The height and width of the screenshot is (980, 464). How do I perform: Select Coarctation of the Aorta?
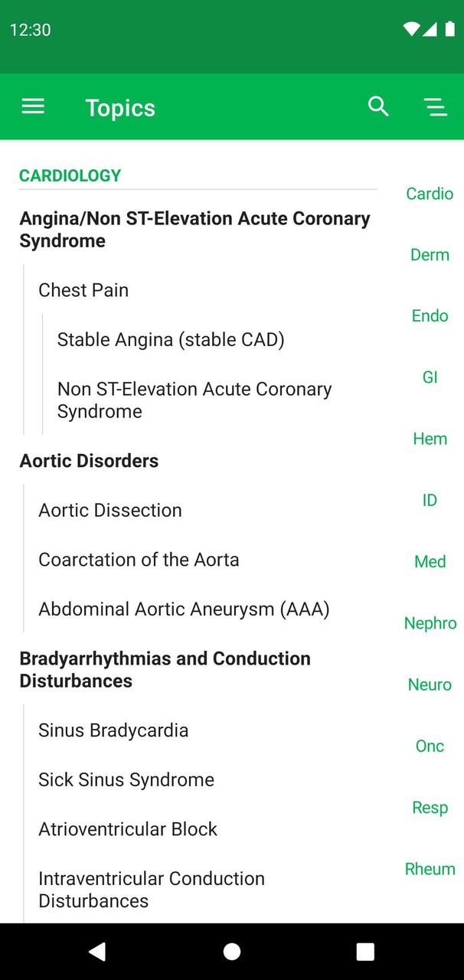(139, 560)
